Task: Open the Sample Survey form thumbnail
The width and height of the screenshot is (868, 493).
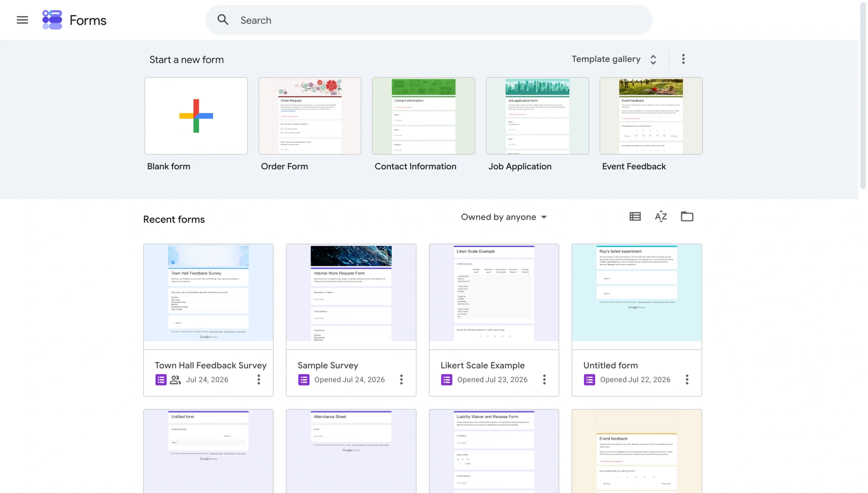Action: pyautogui.click(x=351, y=296)
